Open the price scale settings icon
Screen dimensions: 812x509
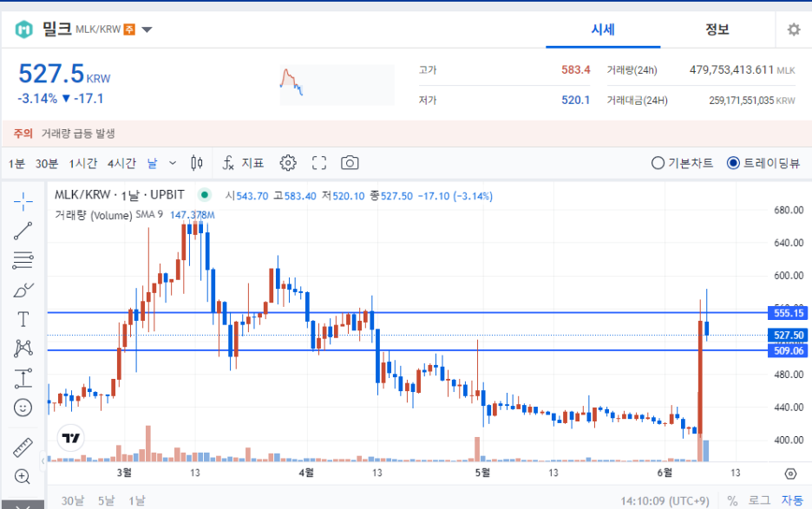[x=790, y=473]
